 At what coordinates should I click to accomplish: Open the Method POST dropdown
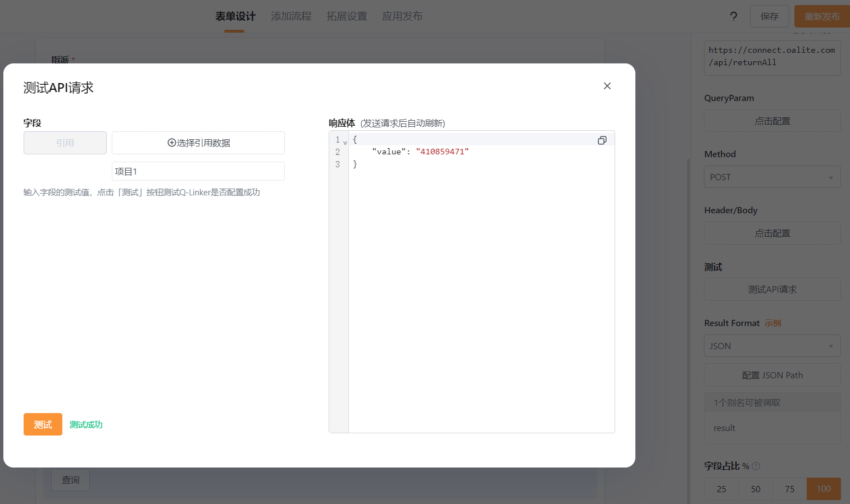click(772, 177)
